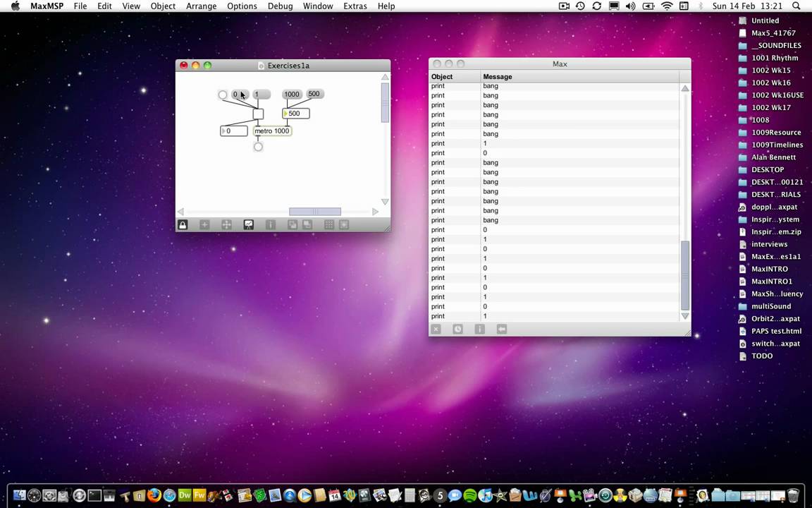Click patcher scroll right arrow
Screen dimensions: 812x508
[376, 212]
